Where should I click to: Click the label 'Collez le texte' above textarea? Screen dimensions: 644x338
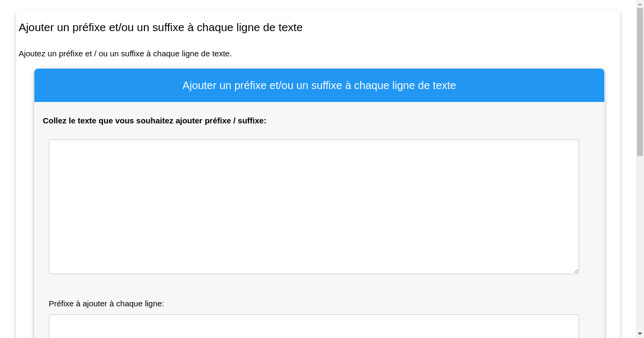tap(155, 121)
